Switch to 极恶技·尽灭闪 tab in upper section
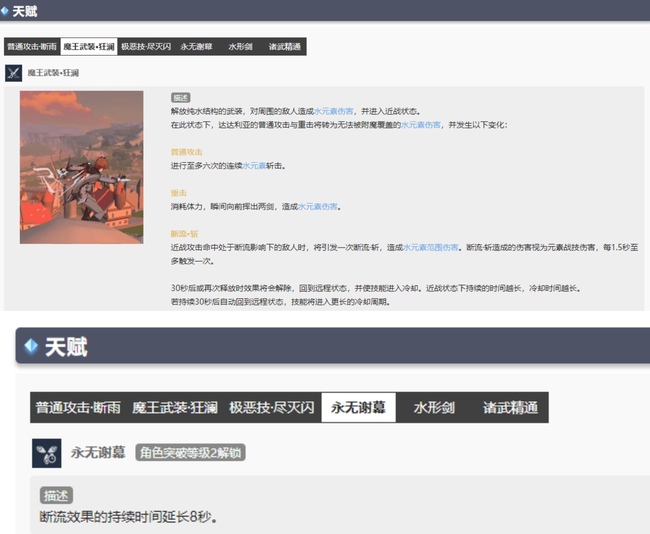 pos(146,46)
